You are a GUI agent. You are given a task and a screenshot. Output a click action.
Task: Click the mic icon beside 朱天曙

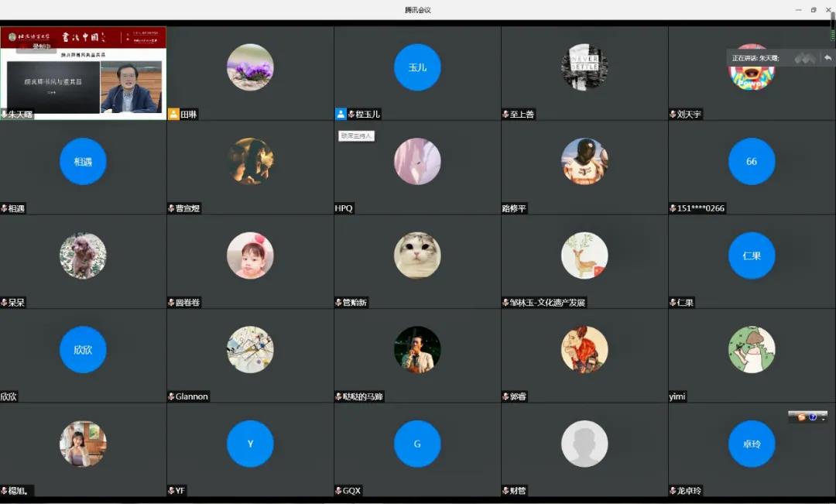click(4, 115)
